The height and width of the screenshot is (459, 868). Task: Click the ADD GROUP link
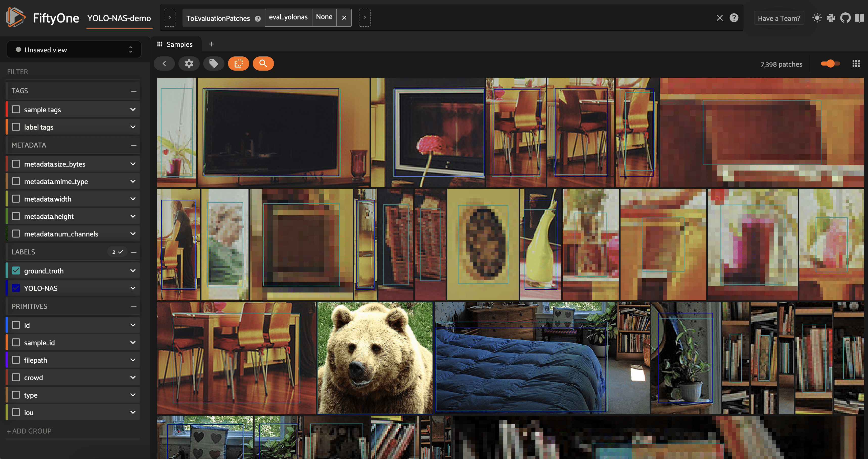29,431
